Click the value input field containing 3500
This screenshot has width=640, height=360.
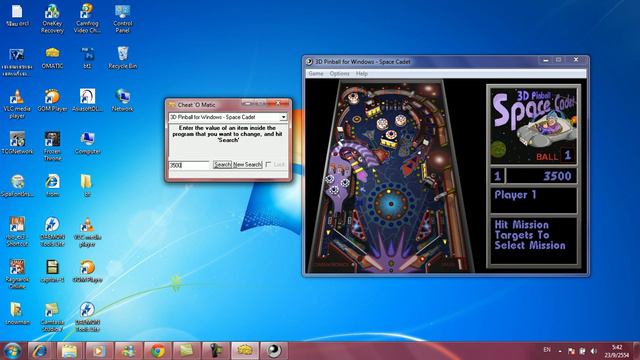coord(189,165)
